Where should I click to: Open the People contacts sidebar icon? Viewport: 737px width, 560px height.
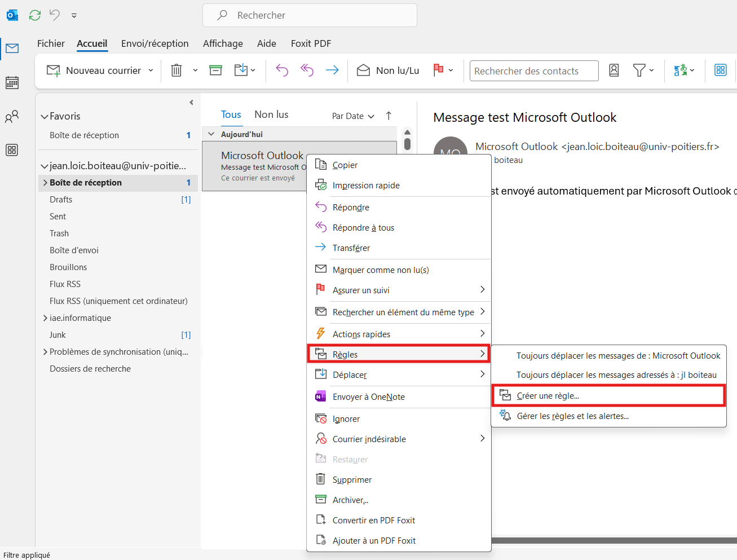[12, 117]
